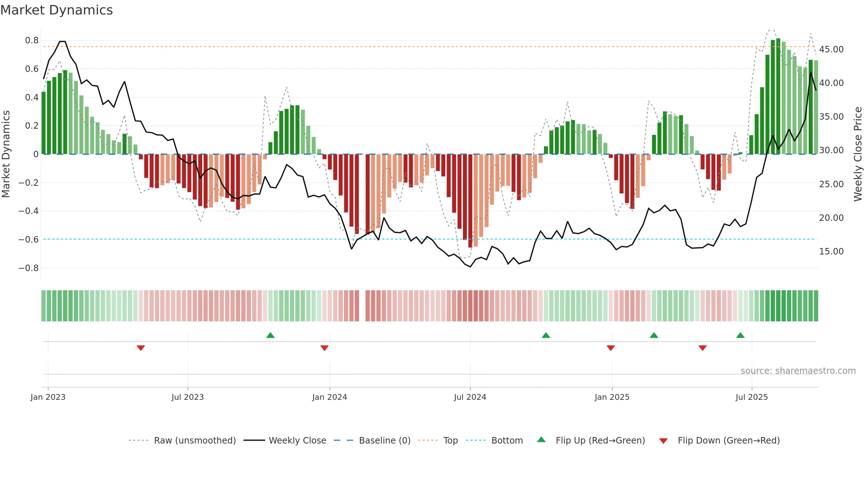Click the 45.00 price axis tick

click(831, 49)
